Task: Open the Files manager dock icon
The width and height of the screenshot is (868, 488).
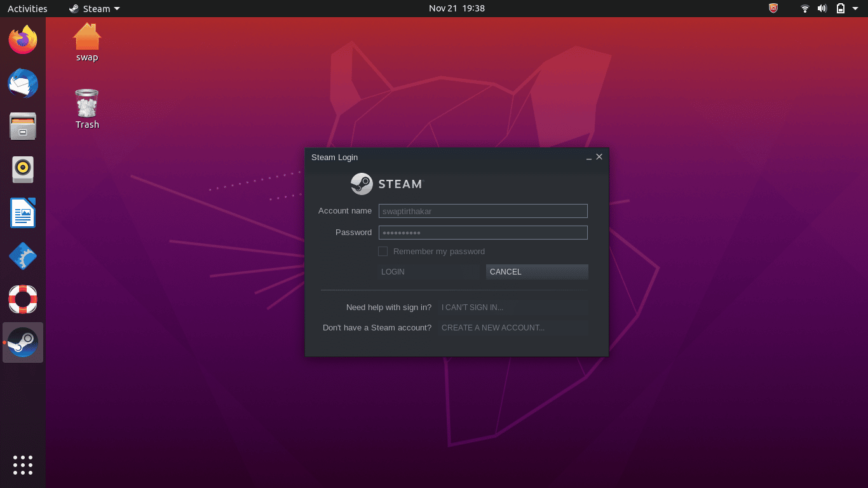Action: (23, 126)
